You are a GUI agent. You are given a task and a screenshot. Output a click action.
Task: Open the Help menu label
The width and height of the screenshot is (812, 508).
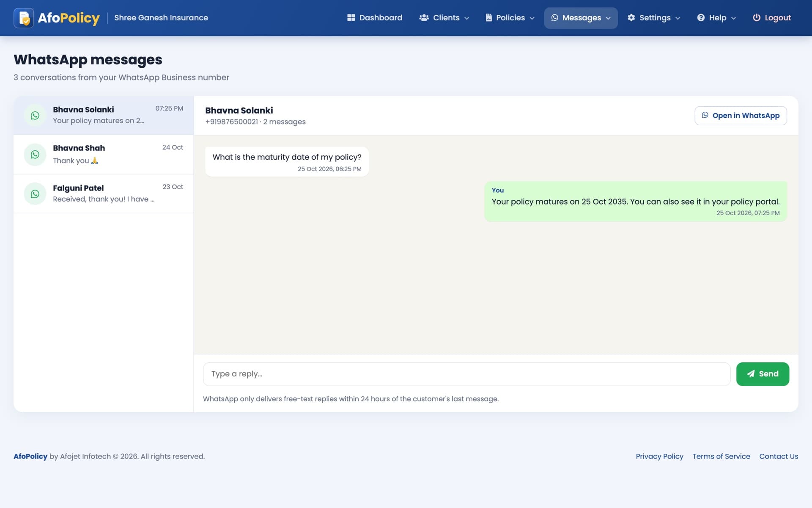point(717,18)
